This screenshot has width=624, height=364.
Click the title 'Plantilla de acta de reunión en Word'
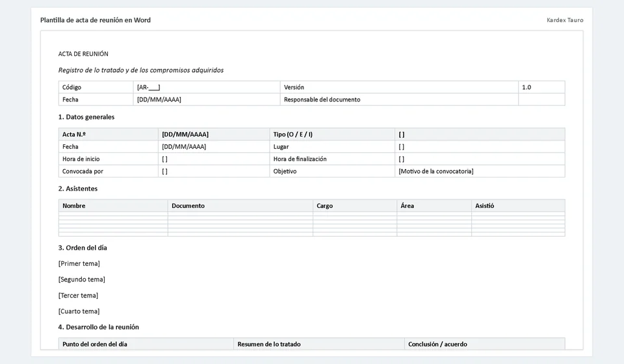pos(95,20)
